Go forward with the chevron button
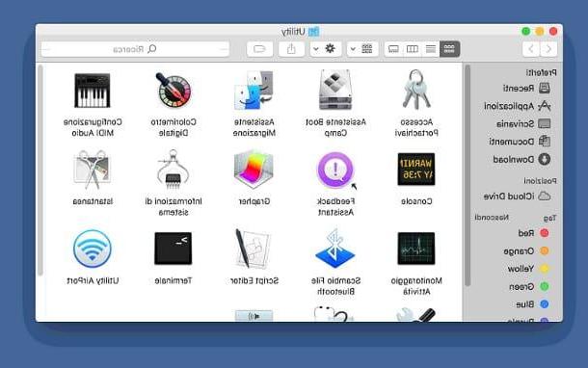The height and width of the screenshot is (368, 588). pos(531,49)
